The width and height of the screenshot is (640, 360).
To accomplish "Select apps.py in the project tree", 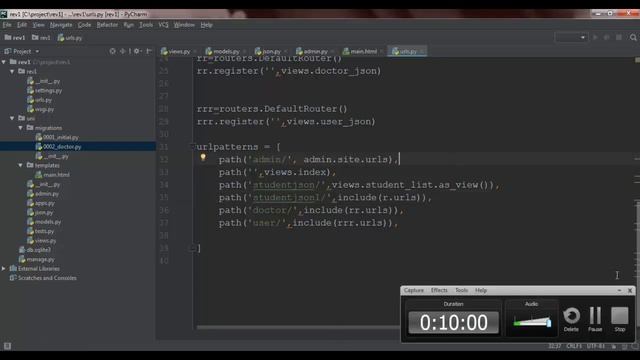I will pos(41,203).
